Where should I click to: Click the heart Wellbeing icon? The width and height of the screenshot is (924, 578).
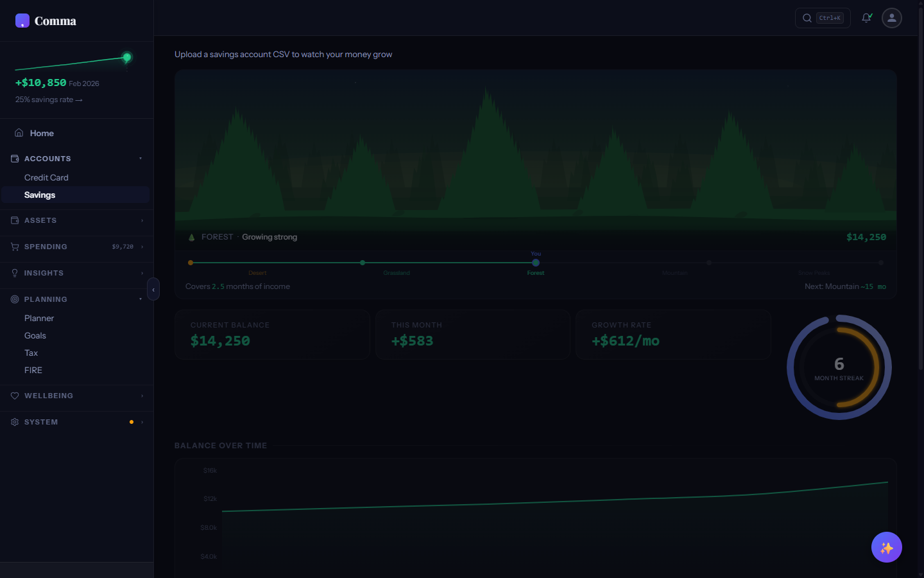point(14,396)
